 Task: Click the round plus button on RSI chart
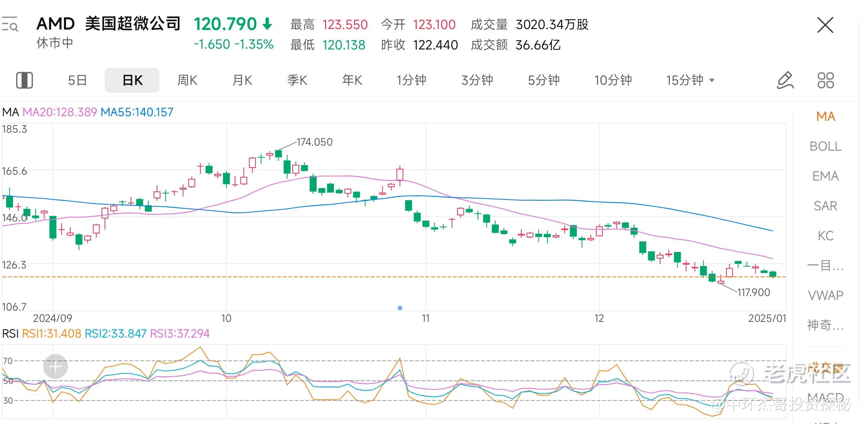click(x=55, y=367)
